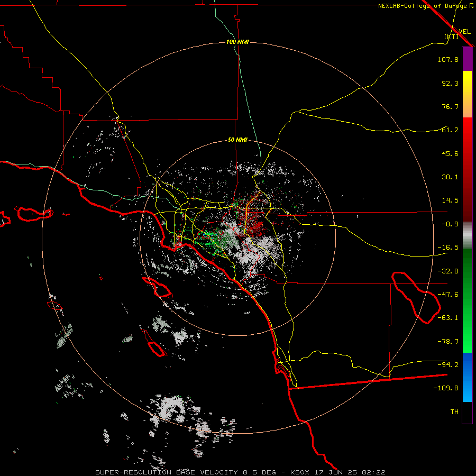Viewport: 476px width, 476px height.
Task: Click the Super-Resolution Base Velocity caption
Action: pyautogui.click(x=241, y=472)
